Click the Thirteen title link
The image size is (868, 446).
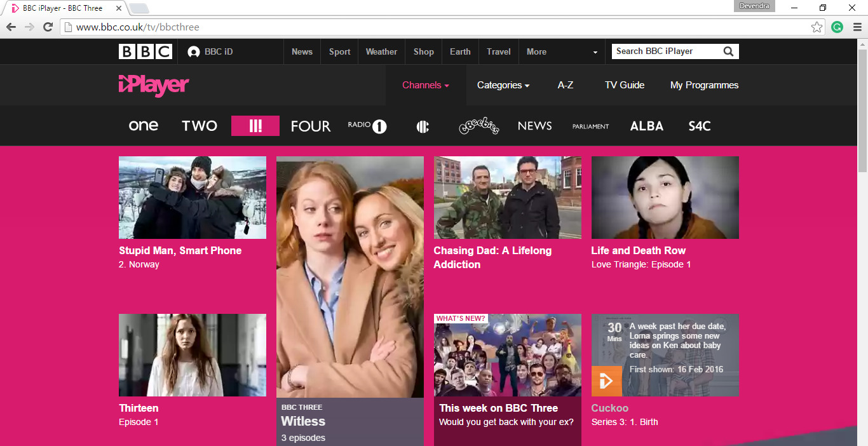coord(139,408)
